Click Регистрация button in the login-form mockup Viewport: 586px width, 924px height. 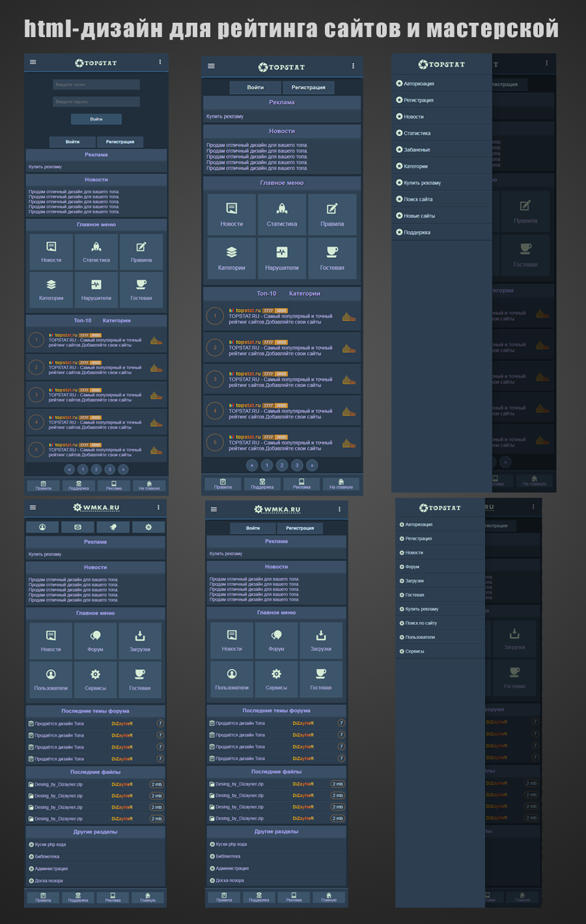(120, 142)
